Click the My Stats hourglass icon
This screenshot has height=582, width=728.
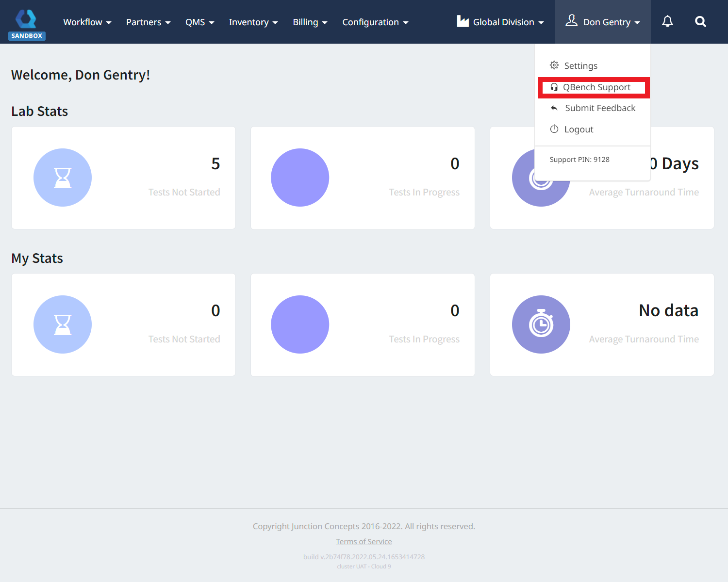tap(63, 324)
